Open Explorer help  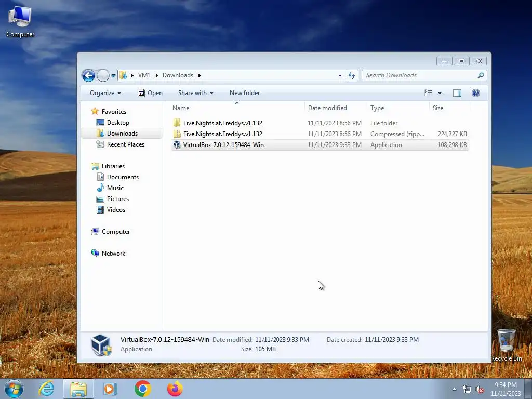(476, 93)
